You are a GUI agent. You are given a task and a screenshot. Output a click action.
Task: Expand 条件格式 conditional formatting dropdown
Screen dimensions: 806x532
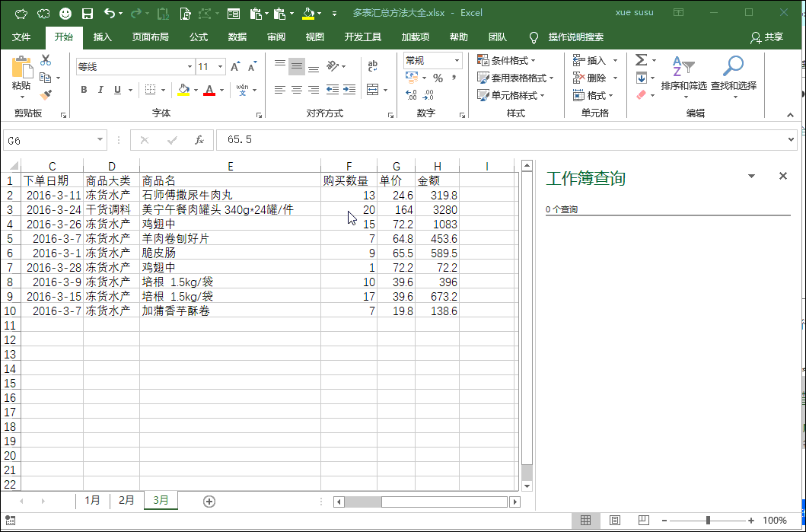(507, 61)
